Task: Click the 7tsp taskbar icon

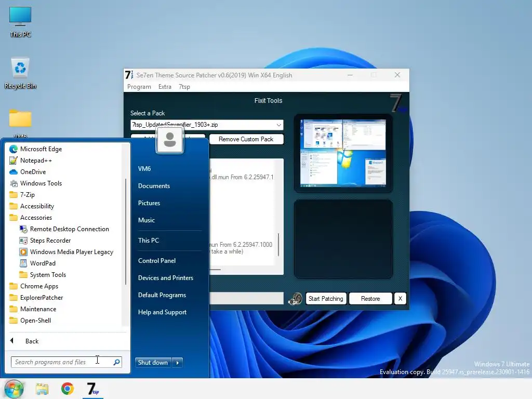Action: (x=92, y=389)
